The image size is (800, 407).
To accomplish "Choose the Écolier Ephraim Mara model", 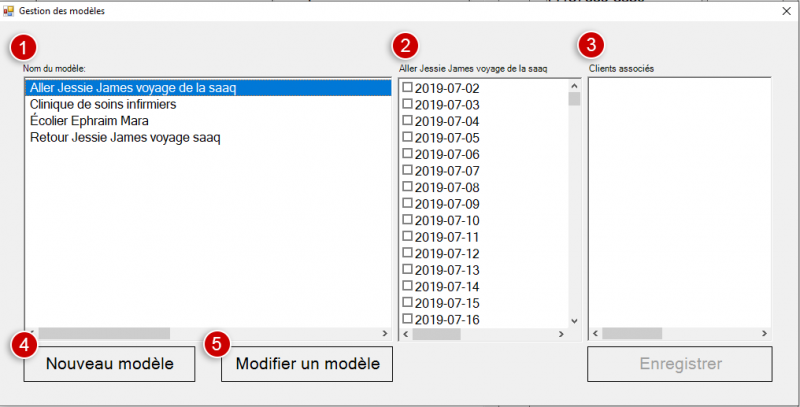I will coord(89,121).
